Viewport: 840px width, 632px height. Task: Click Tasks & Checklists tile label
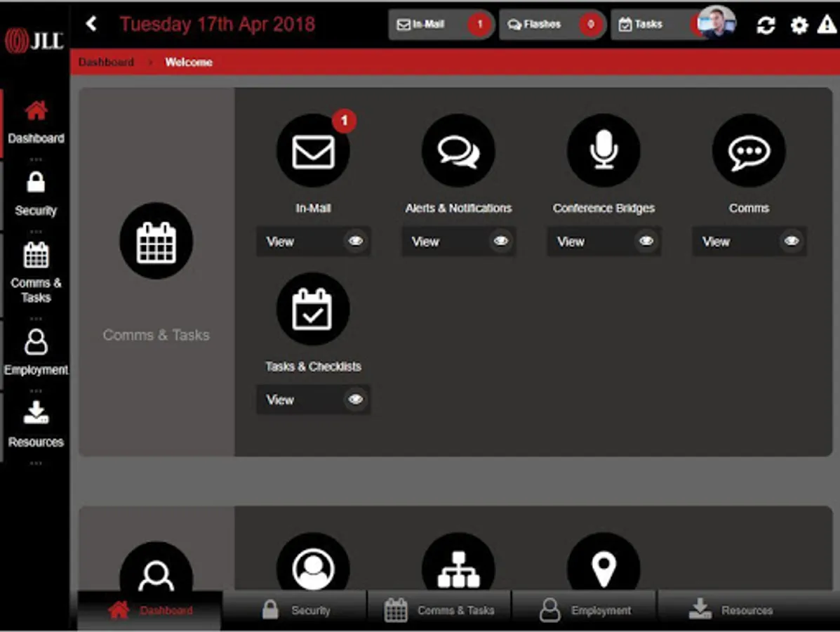tap(313, 367)
